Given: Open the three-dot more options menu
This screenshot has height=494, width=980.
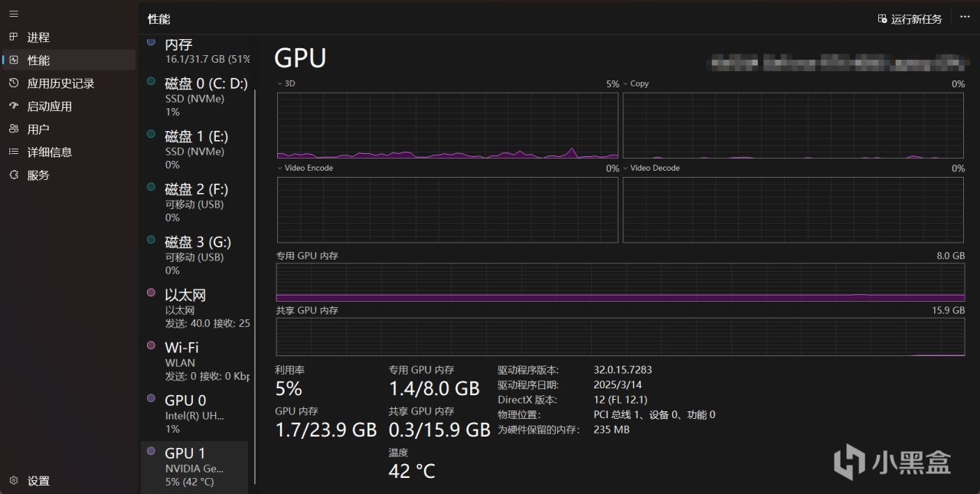Looking at the screenshot, I should coord(965,18).
